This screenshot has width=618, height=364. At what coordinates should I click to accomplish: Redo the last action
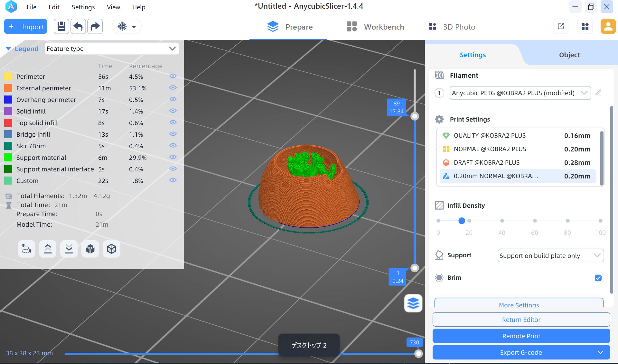[95, 27]
